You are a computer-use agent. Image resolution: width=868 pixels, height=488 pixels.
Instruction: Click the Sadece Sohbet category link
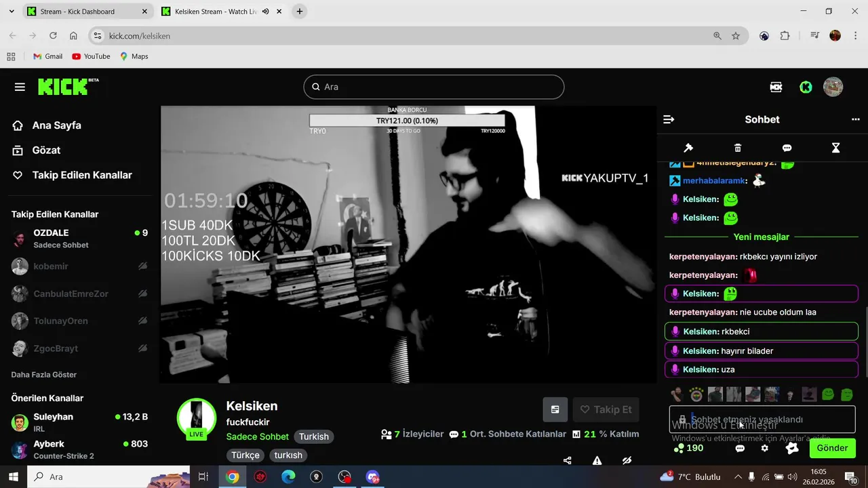(258, 436)
